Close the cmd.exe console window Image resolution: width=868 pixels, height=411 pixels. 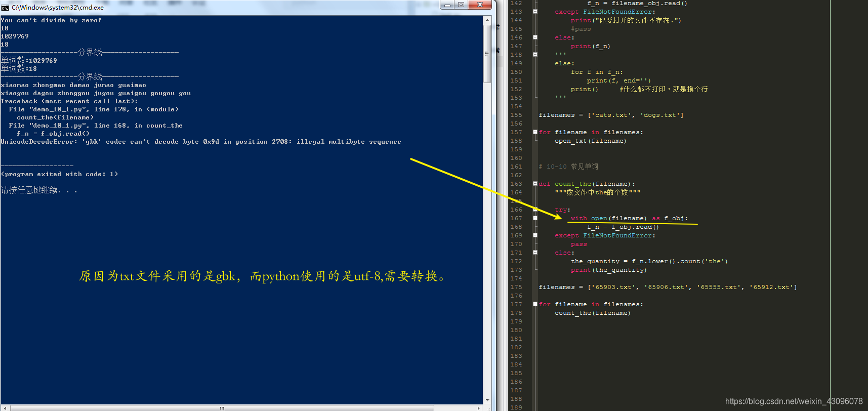(479, 5)
